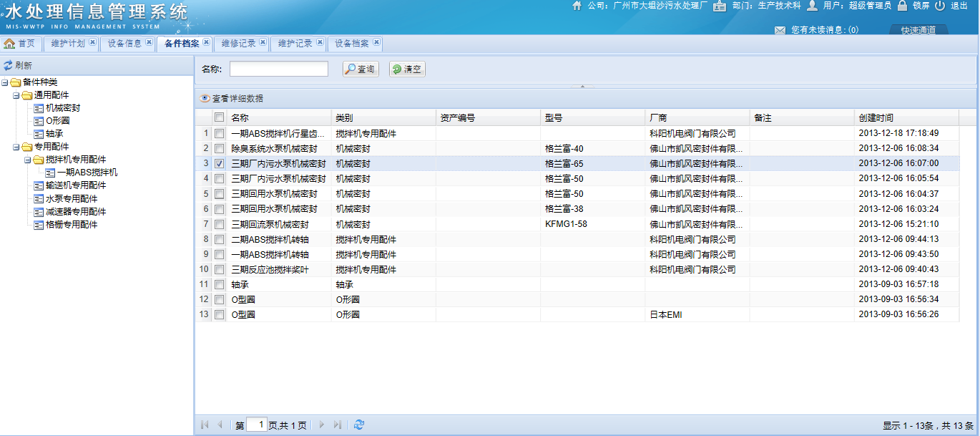
Task: Click the refresh icon in left panel
Action: point(8,65)
